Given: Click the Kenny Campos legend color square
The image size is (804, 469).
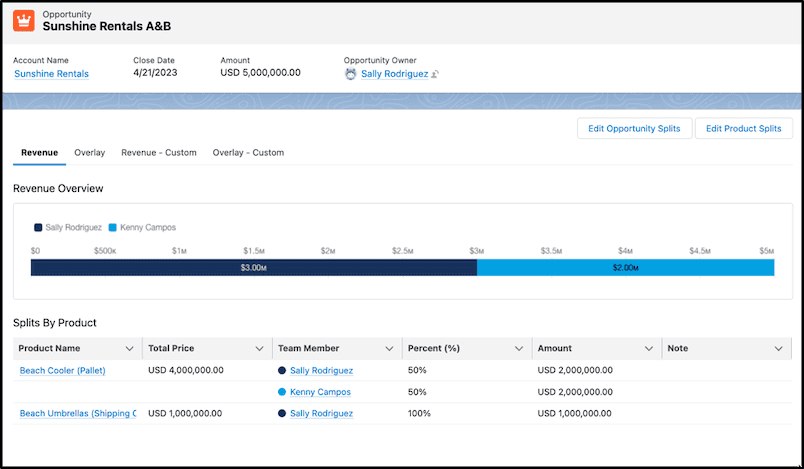Looking at the screenshot, I should coord(113,228).
